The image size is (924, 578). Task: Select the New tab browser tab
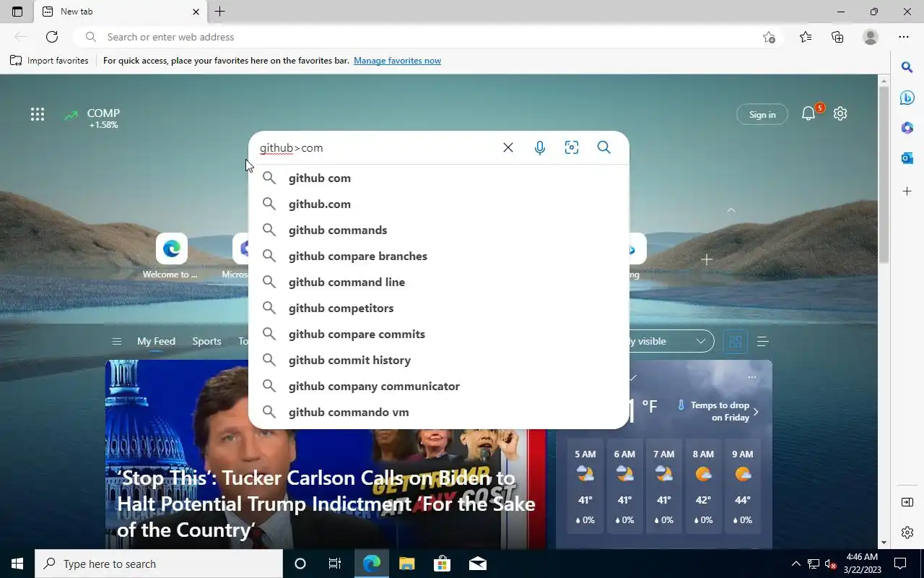click(120, 12)
